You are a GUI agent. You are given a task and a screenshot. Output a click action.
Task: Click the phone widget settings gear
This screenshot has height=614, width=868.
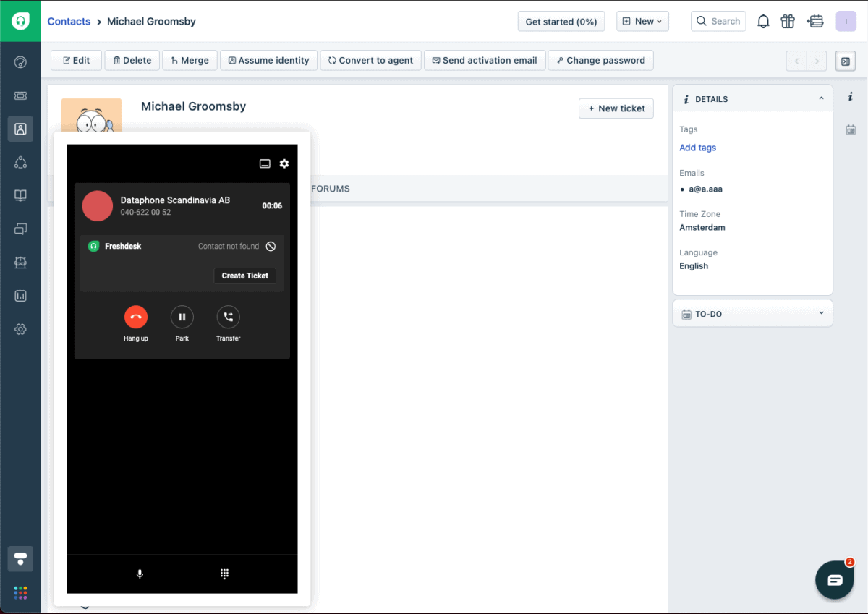click(x=284, y=163)
